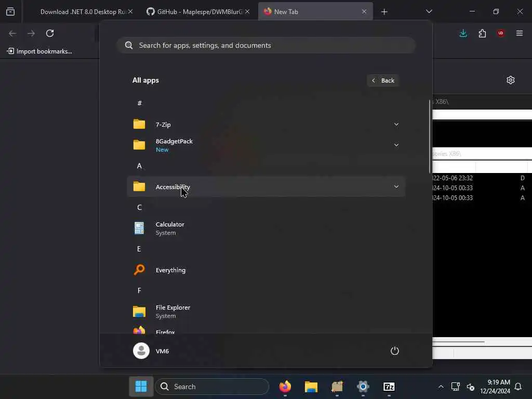Close the GitHub Maplespe tab
Screen dimensions: 532x399
coord(247,11)
